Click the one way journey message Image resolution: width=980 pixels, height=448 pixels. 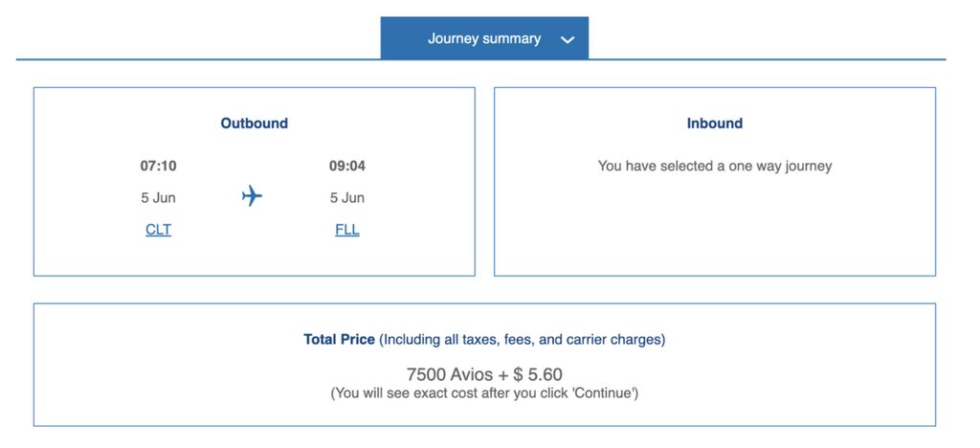point(715,167)
